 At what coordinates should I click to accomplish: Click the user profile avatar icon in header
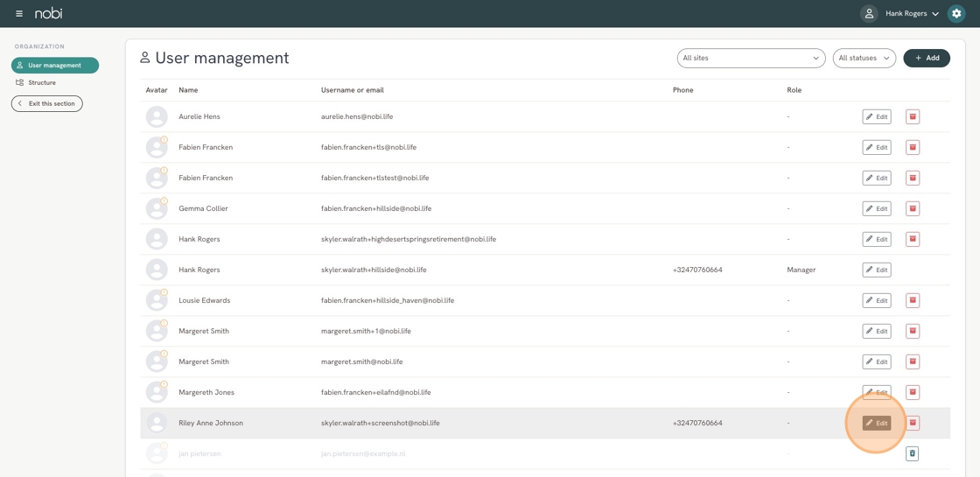(869, 14)
